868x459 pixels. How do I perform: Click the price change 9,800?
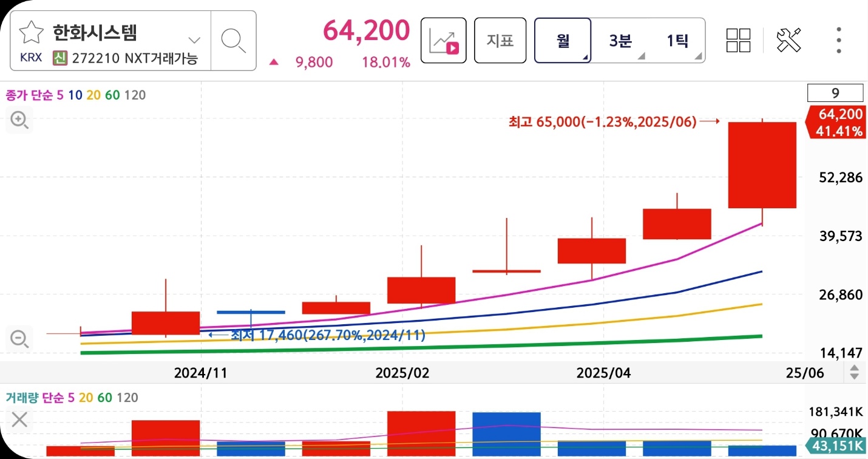coord(314,62)
